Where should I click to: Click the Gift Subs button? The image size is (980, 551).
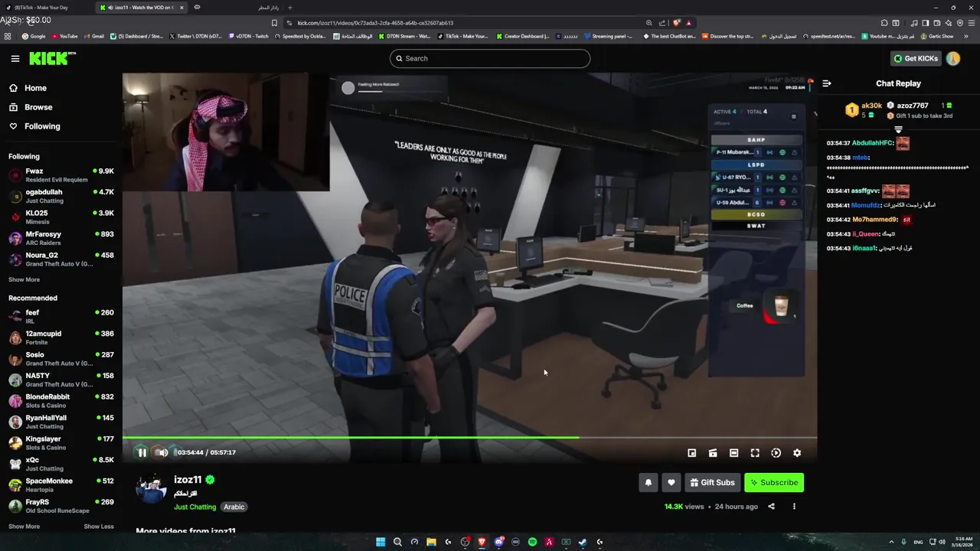(x=712, y=482)
